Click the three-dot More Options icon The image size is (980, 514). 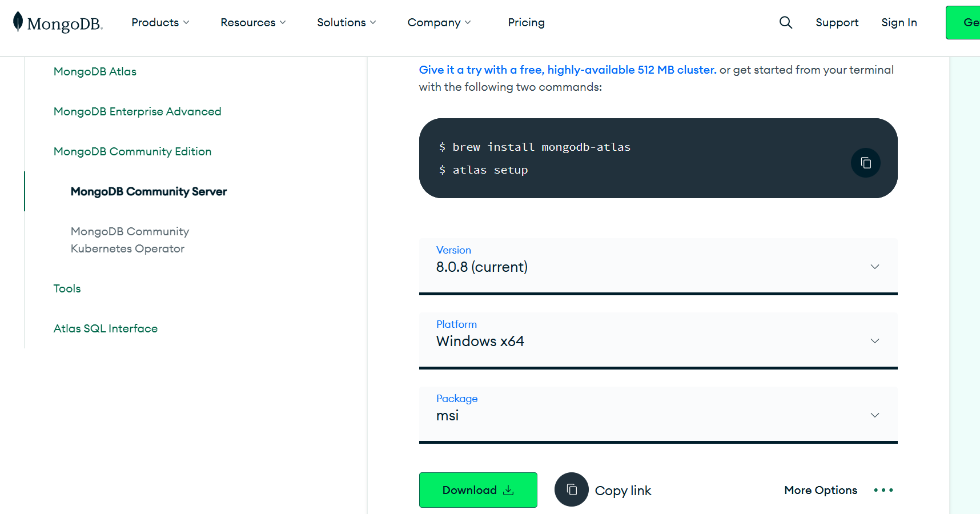(883, 490)
